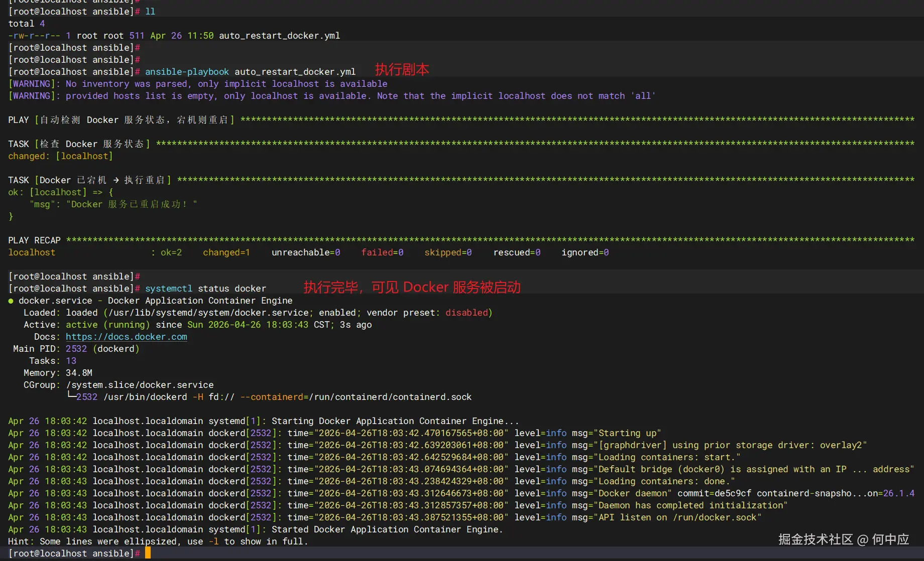
Task: Click the '[graphdriver] using prior storage driver' message
Action: [730, 445]
